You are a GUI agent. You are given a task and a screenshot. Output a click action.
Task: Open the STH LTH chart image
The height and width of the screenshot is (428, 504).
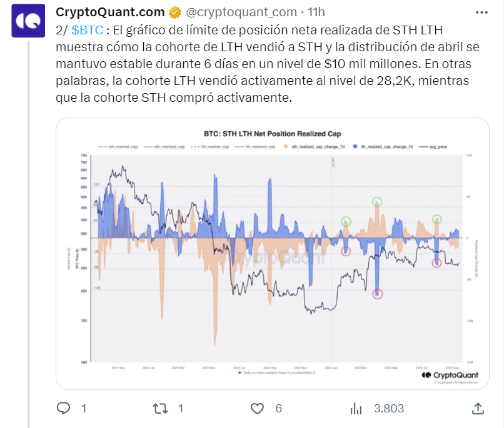pos(273,253)
